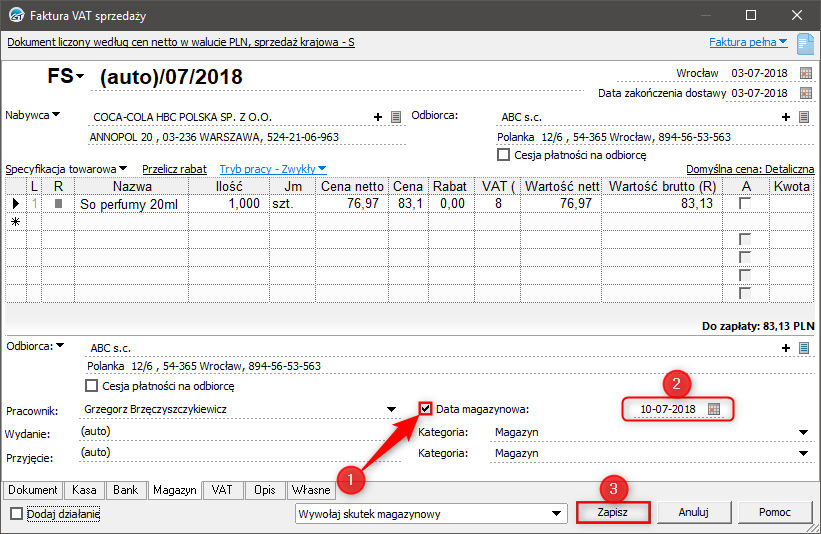The width and height of the screenshot is (821, 534).
Task: Click R column square for So perfumy
Action: tap(58, 203)
